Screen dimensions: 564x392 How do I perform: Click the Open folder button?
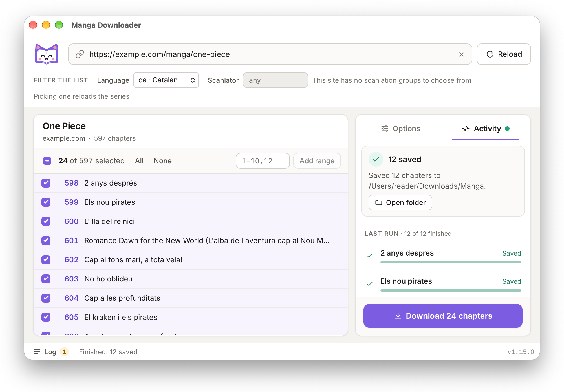pos(400,202)
